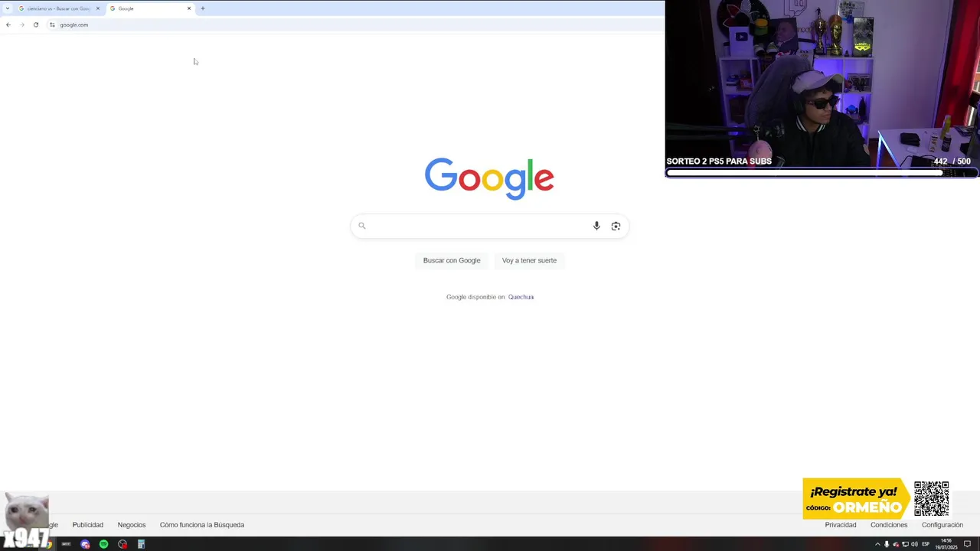The image size is (980, 551).
Task: Open image search with the camera lens icon
Action: click(x=616, y=226)
